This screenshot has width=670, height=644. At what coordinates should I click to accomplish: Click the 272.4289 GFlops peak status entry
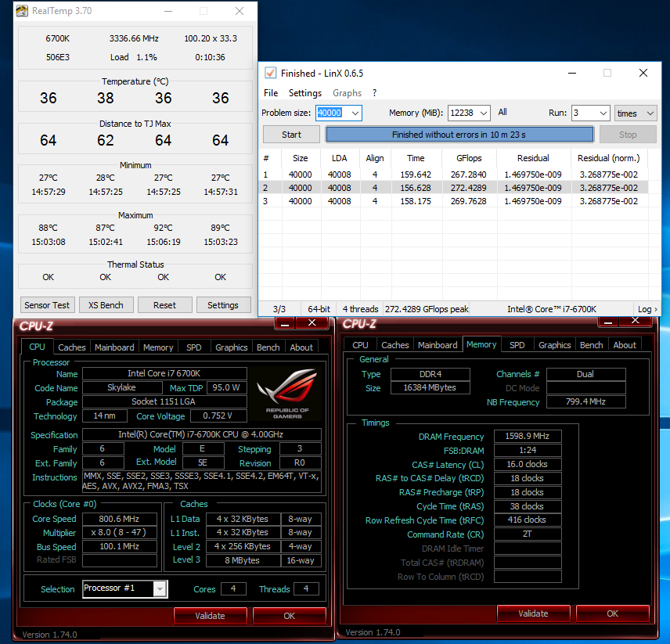(x=427, y=309)
